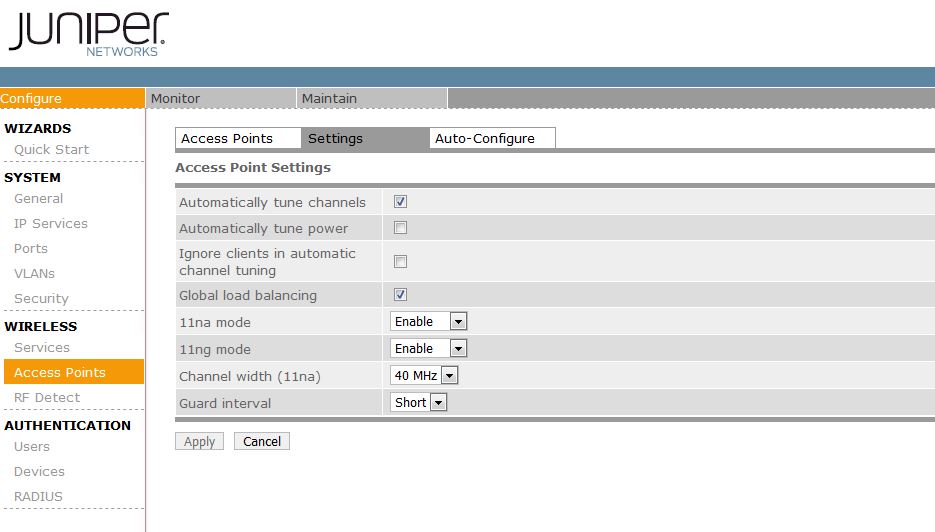Open the VLANs system page
The image size is (935, 532).
[35, 274]
